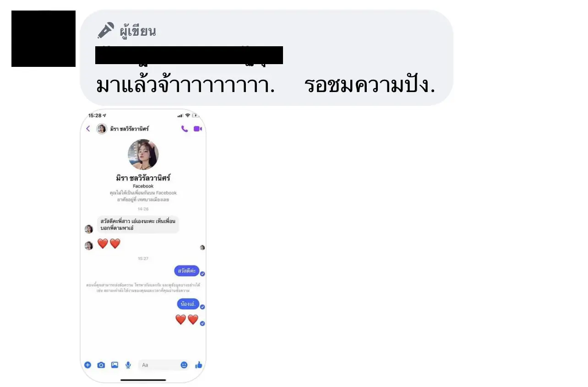
Task: Tap the microphone voice message icon
Action: [x=128, y=365]
